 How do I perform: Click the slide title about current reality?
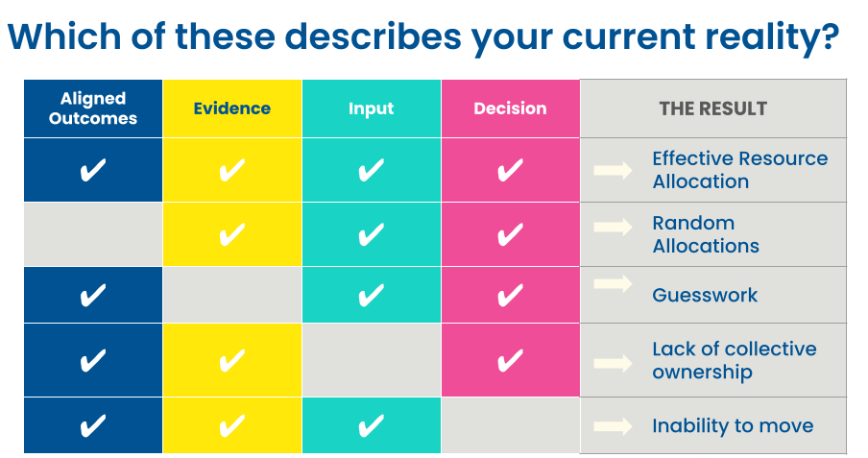pos(423,36)
